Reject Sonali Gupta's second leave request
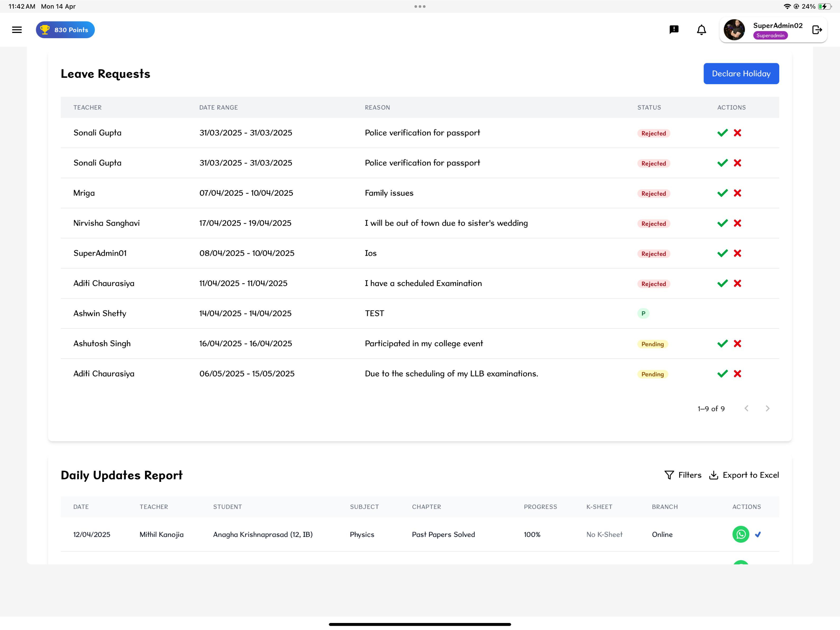840x630 pixels. [737, 163]
